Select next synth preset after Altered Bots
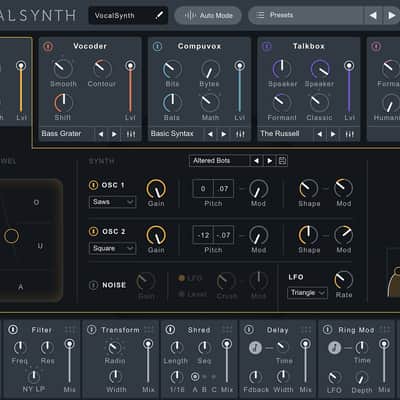The image size is (400, 400). 269,161
